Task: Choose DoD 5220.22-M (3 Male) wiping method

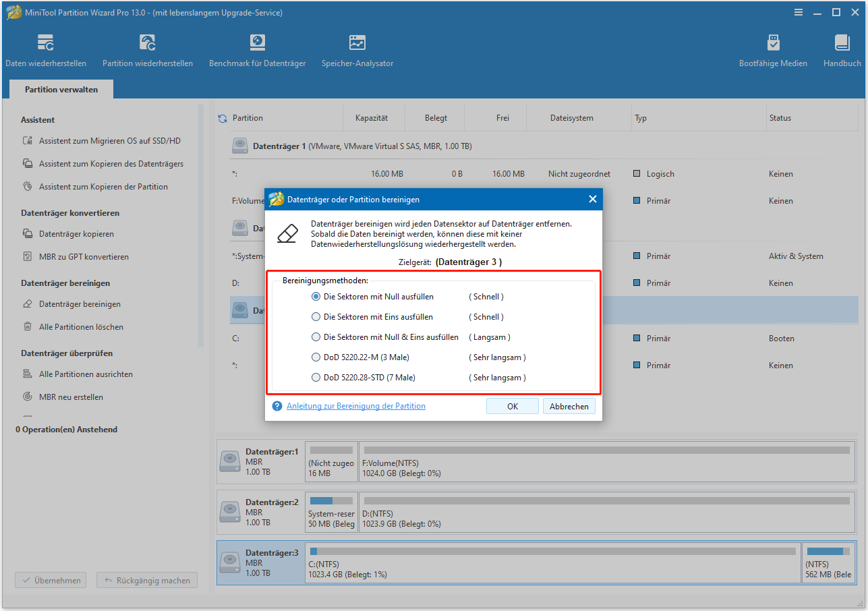Action: (316, 357)
